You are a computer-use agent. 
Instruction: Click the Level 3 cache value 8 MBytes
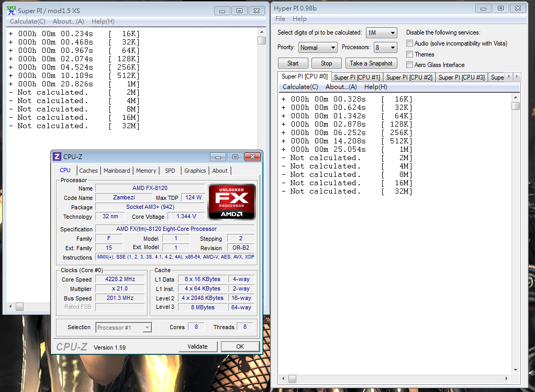pos(203,307)
